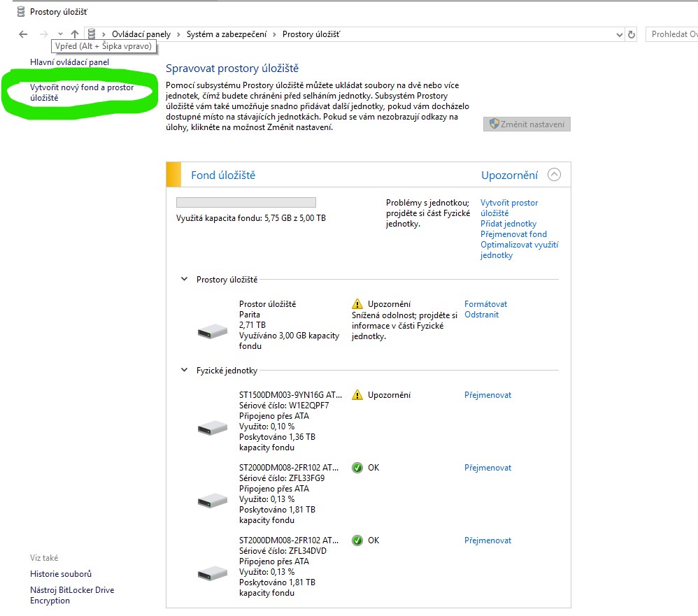Click drive icon for ST1500DM003-9YN16G
This screenshot has width=698, height=616.
(x=213, y=428)
